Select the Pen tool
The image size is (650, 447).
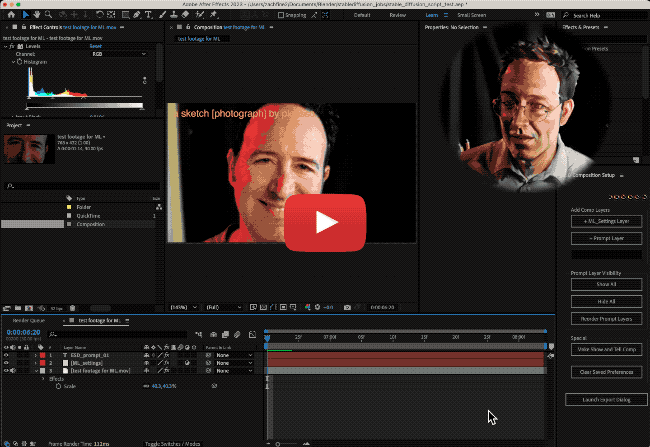point(137,15)
